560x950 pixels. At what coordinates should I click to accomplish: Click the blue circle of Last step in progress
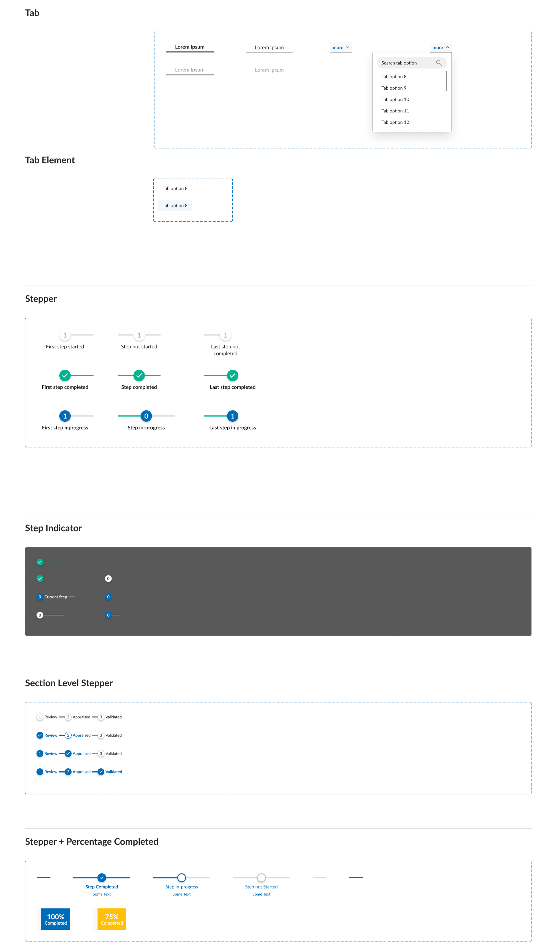pos(232,416)
